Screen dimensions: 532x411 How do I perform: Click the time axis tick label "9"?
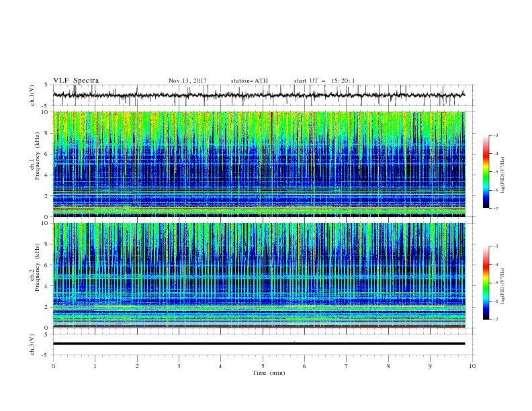pyautogui.click(x=430, y=366)
